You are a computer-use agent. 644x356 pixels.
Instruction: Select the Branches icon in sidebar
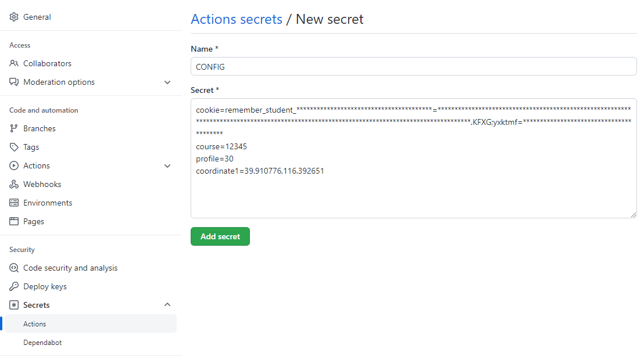pyautogui.click(x=13, y=128)
